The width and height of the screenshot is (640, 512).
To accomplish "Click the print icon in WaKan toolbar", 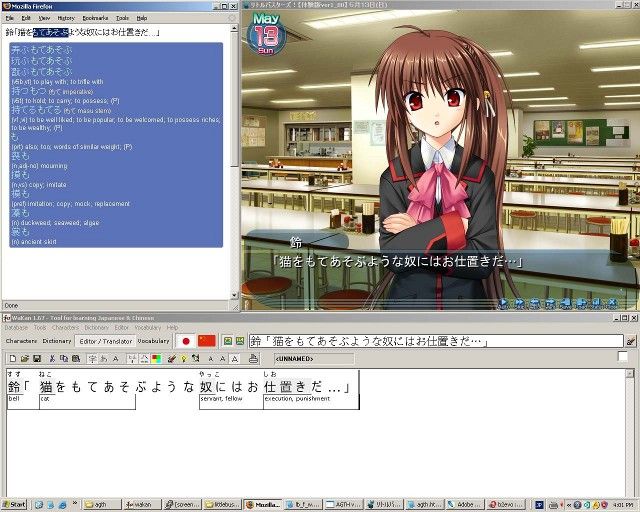I will coord(253,358).
